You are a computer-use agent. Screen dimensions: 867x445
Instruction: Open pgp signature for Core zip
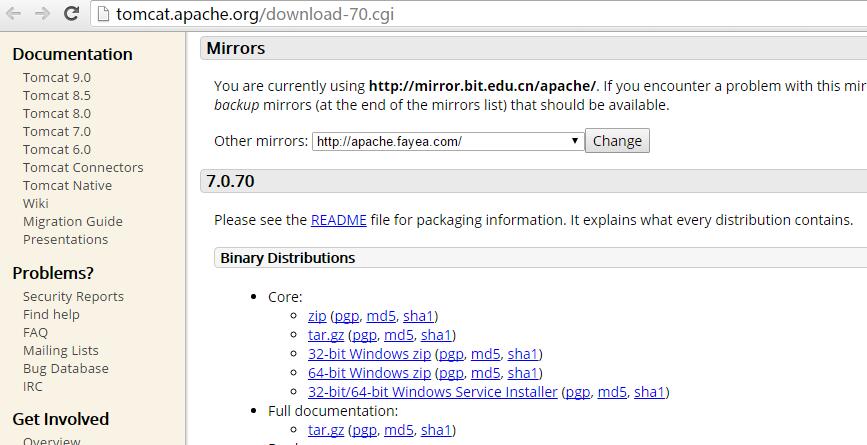click(x=347, y=316)
